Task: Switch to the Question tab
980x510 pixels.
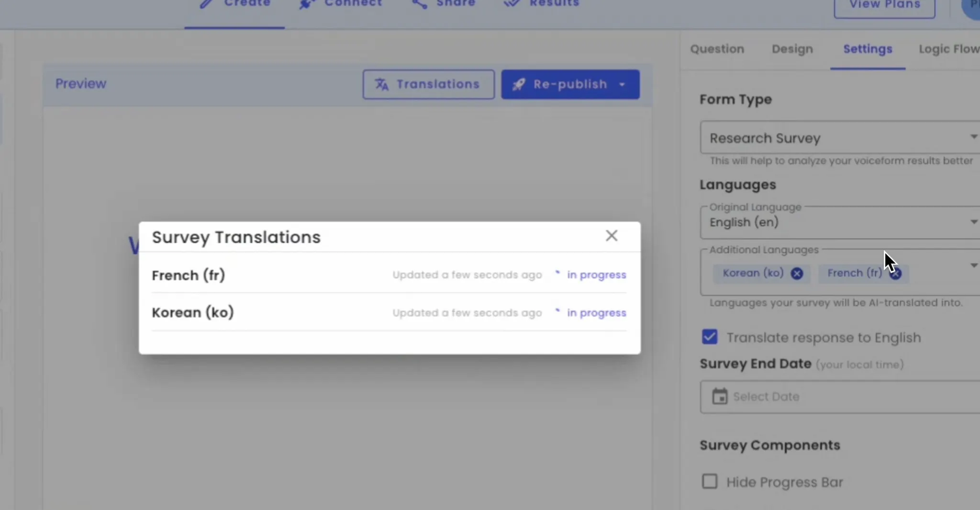Action: [717, 49]
